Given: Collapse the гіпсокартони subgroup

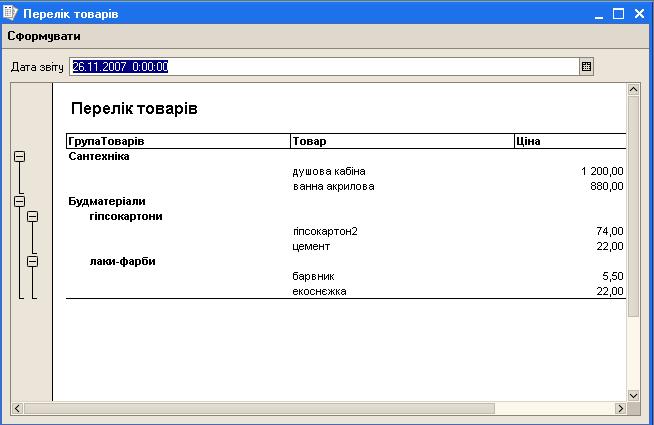Looking at the screenshot, I should tap(33, 216).
